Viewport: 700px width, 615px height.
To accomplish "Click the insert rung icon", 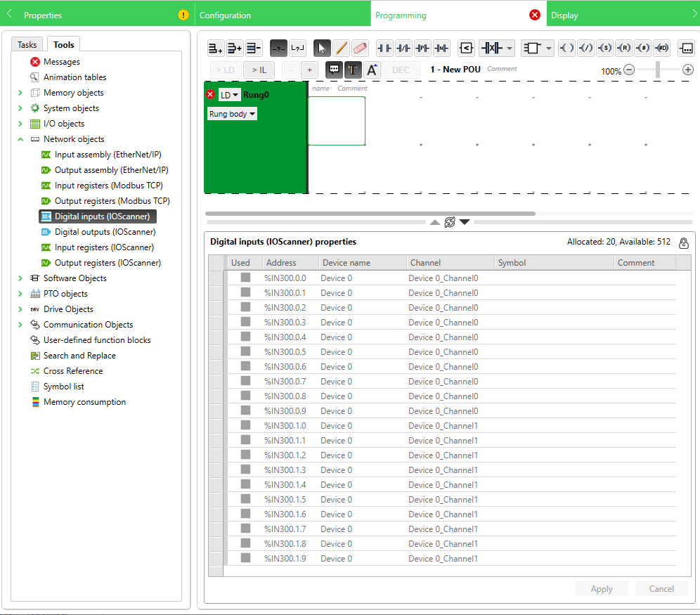I will (235, 48).
